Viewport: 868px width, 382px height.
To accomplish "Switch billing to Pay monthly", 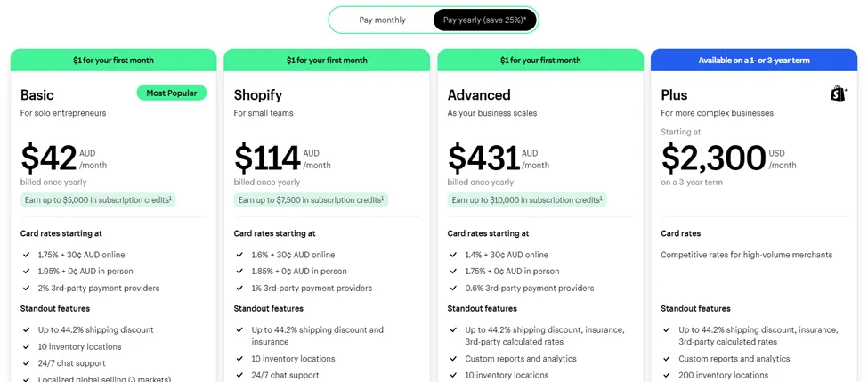I will coord(382,20).
